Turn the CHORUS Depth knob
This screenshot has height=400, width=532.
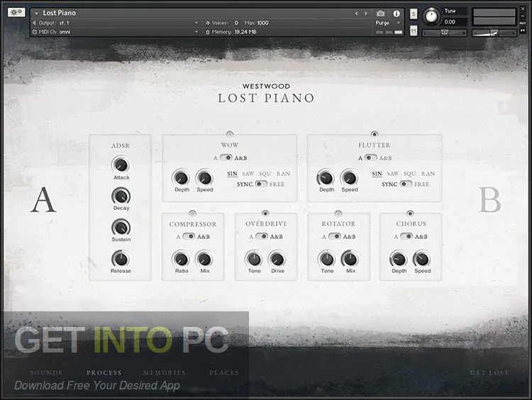(399, 259)
